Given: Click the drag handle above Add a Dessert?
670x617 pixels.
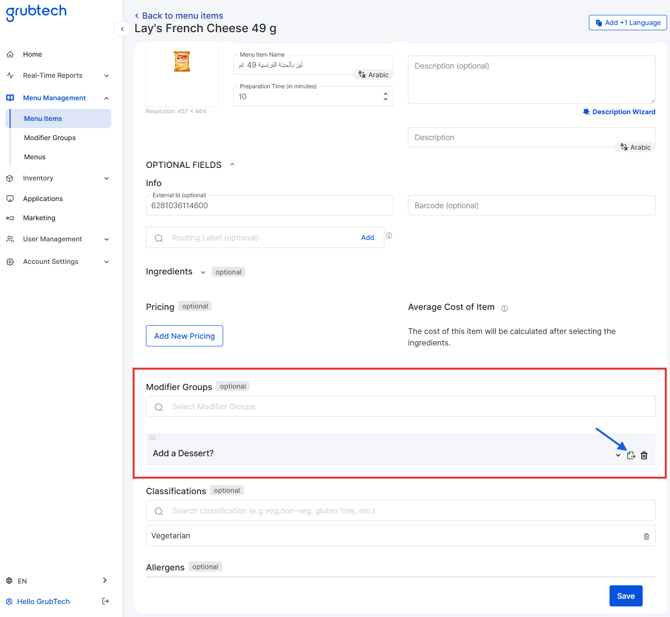Looking at the screenshot, I should (x=153, y=438).
